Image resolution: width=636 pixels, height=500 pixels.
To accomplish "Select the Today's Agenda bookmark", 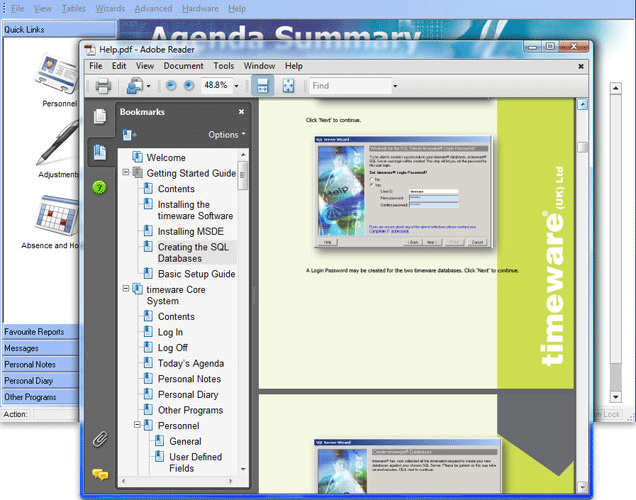I will click(191, 363).
